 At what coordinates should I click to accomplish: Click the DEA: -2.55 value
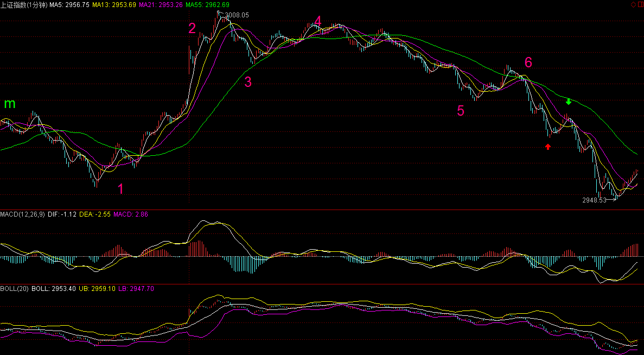click(95, 214)
